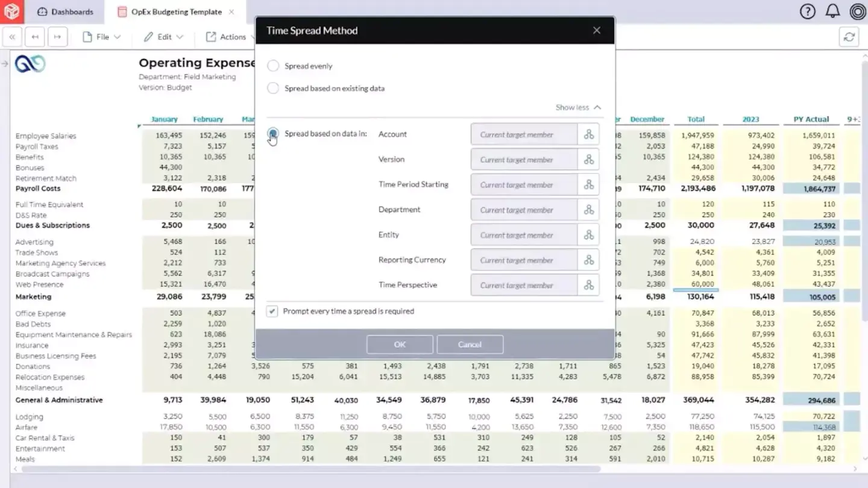This screenshot has height=488, width=868.
Task: Open member picker for Version field
Action: pos(588,160)
